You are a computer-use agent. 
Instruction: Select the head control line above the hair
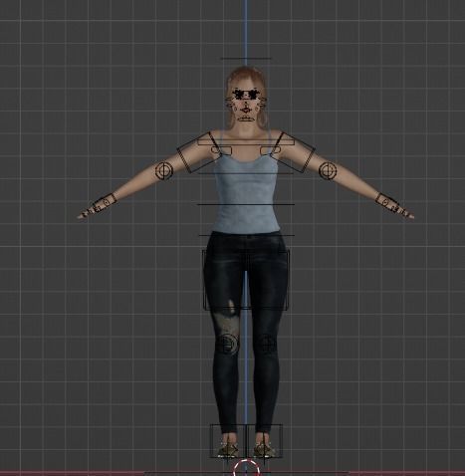point(246,59)
